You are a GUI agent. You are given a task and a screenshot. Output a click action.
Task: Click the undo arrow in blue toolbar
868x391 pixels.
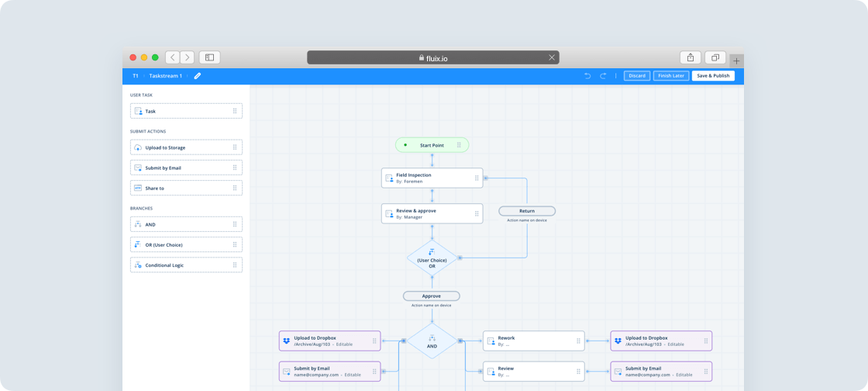point(587,76)
